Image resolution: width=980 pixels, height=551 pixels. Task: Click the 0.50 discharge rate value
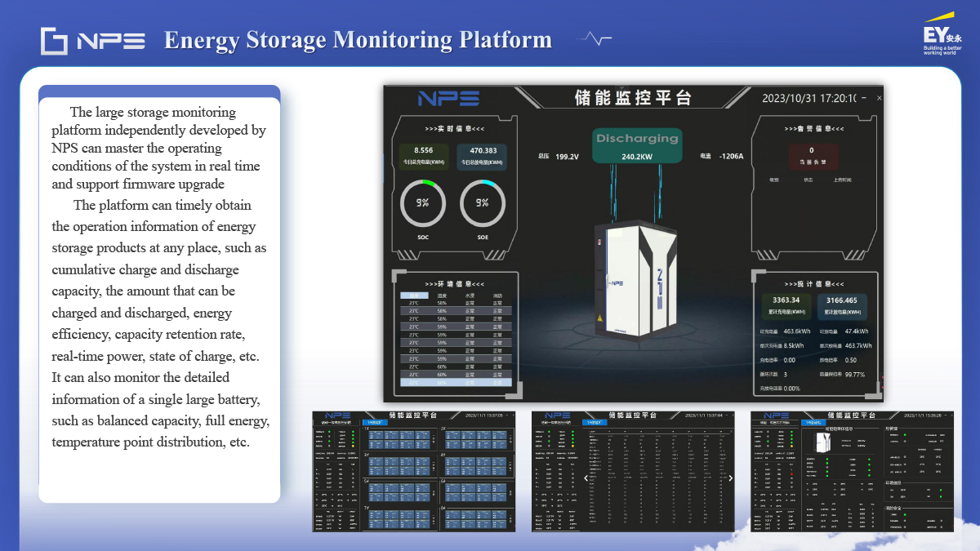coord(851,360)
